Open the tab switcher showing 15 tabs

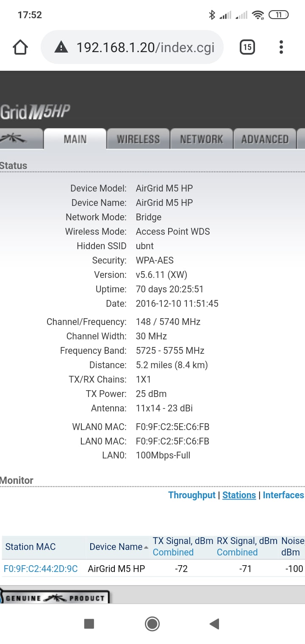point(247,47)
